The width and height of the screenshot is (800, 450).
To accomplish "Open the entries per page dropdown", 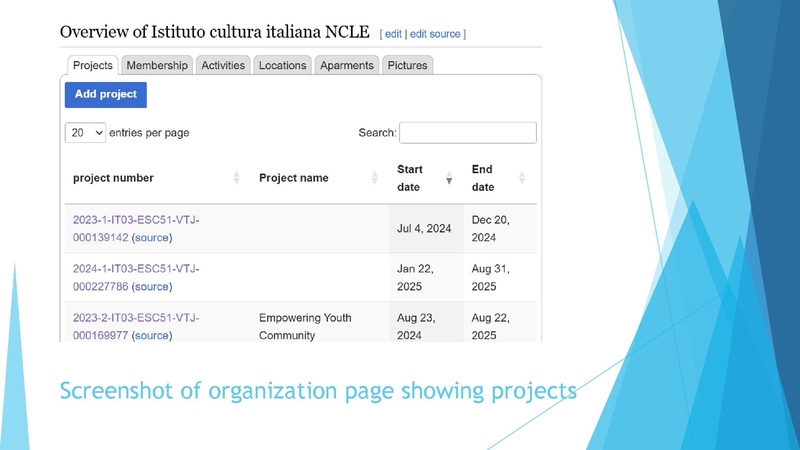I will click(86, 133).
